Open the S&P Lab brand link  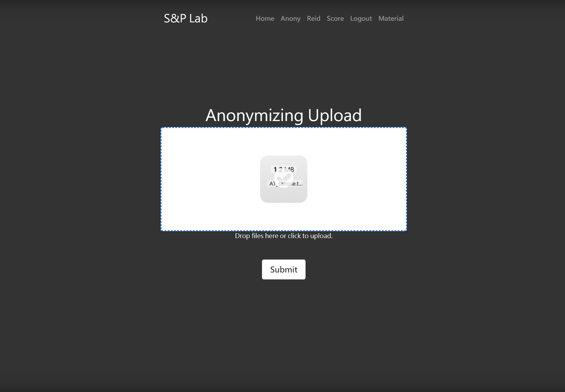coord(186,18)
